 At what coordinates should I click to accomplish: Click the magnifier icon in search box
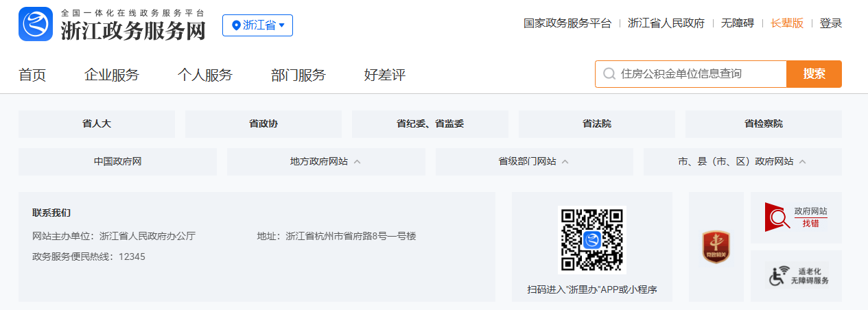point(609,74)
